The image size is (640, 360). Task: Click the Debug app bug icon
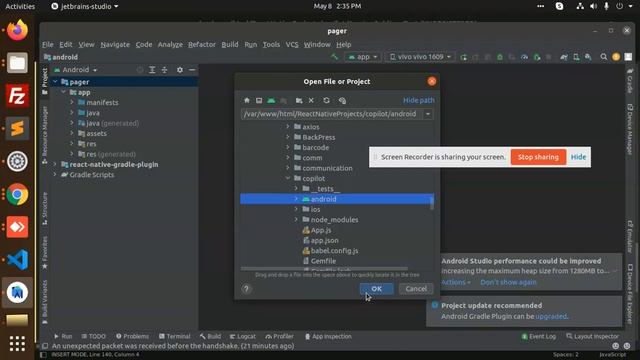[x=500, y=57]
